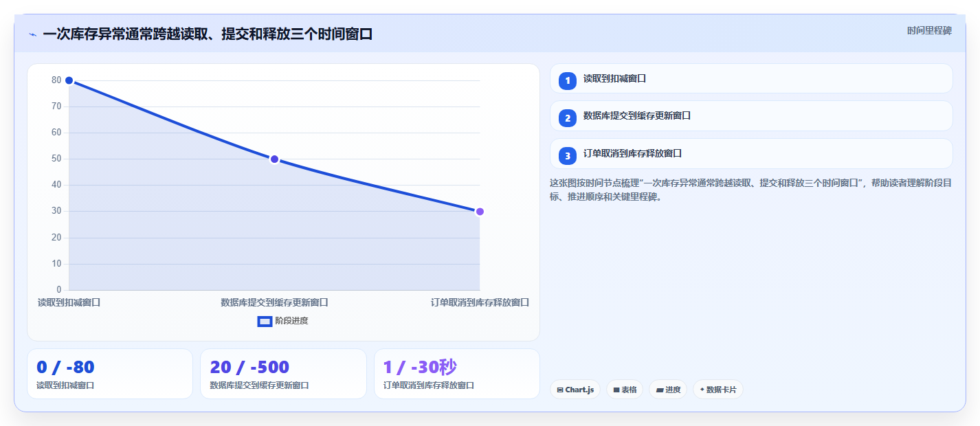Image resolution: width=980 pixels, height=426 pixels.
Task: Select the chart data point at 80
Action: (69, 80)
